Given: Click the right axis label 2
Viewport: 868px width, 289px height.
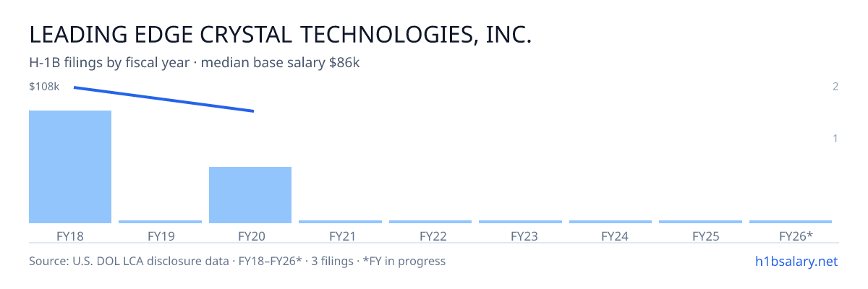Looking at the screenshot, I should (x=835, y=87).
